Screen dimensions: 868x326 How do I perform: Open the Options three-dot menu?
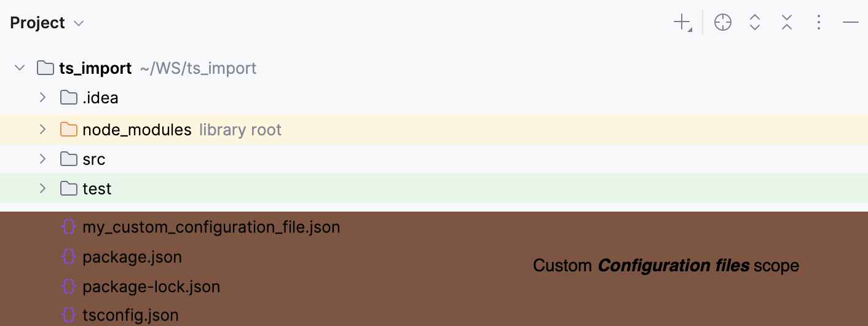point(818,23)
